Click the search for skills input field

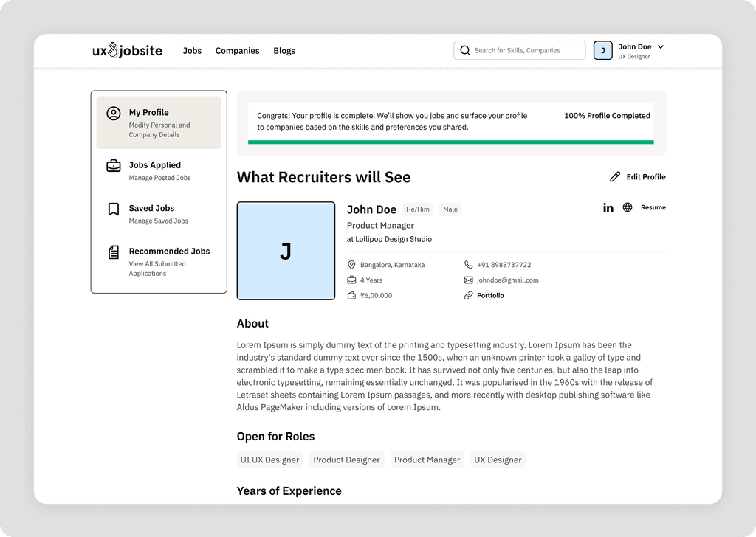pos(519,50)
